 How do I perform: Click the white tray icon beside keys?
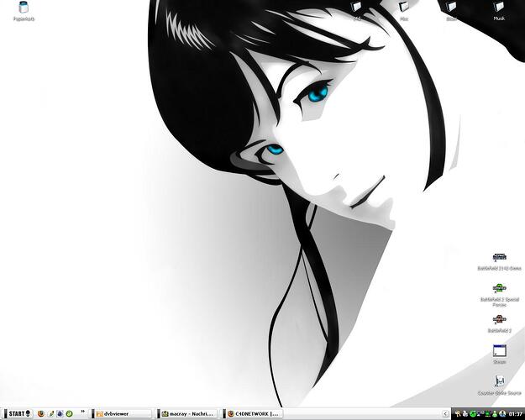(465, 414)
